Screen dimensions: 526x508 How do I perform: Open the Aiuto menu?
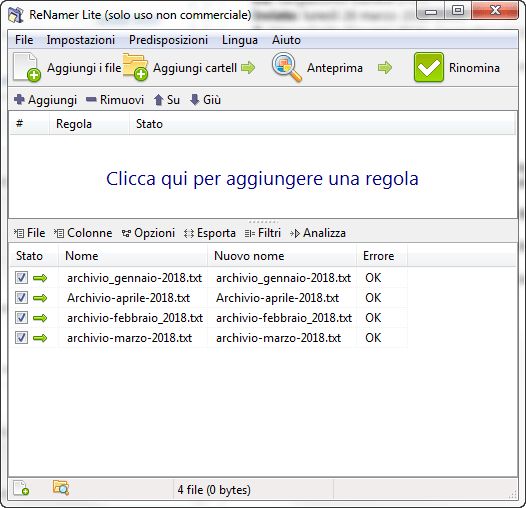286,40
